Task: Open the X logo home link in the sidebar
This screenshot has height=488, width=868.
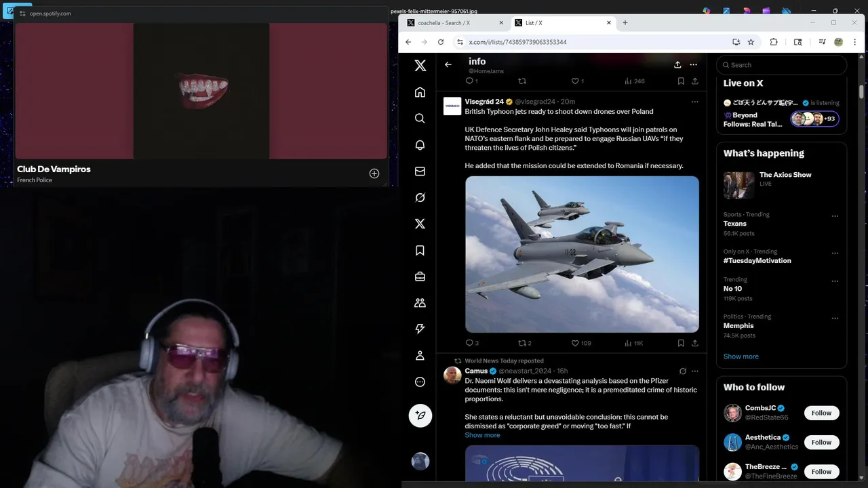Action: tap(420, 66)
